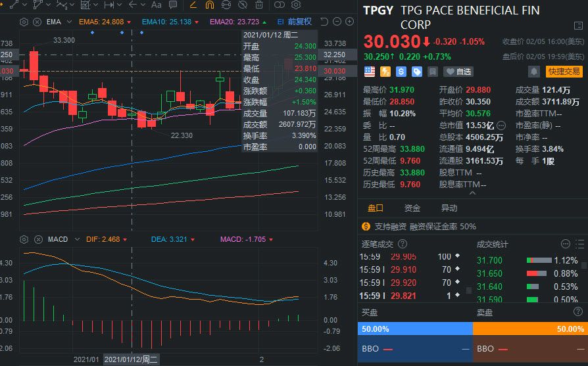Zoom in chart with plus icon

pos(349,22)
